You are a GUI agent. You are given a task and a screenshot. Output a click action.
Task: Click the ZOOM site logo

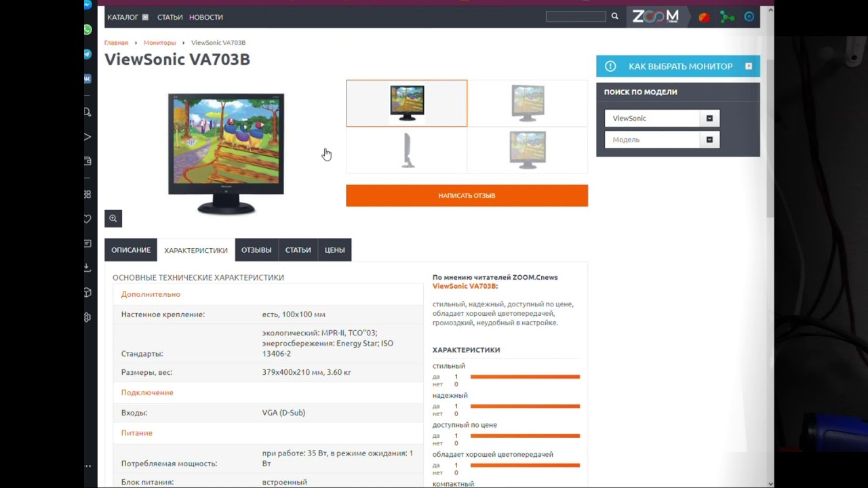656,17
